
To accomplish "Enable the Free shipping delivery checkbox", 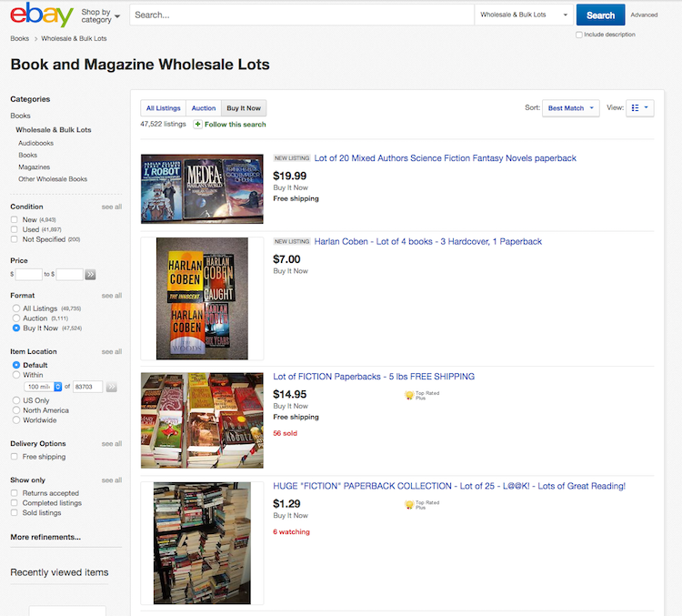I will (15, 457).
